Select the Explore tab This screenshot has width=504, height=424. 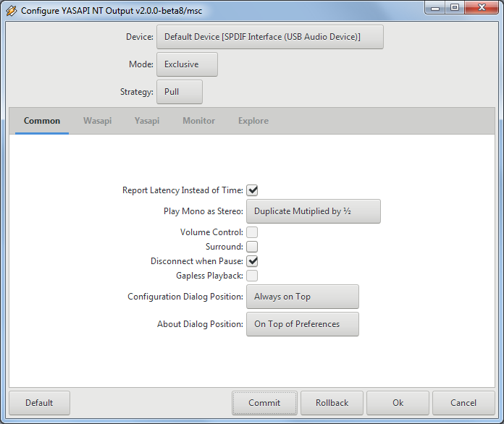point(253,121)
